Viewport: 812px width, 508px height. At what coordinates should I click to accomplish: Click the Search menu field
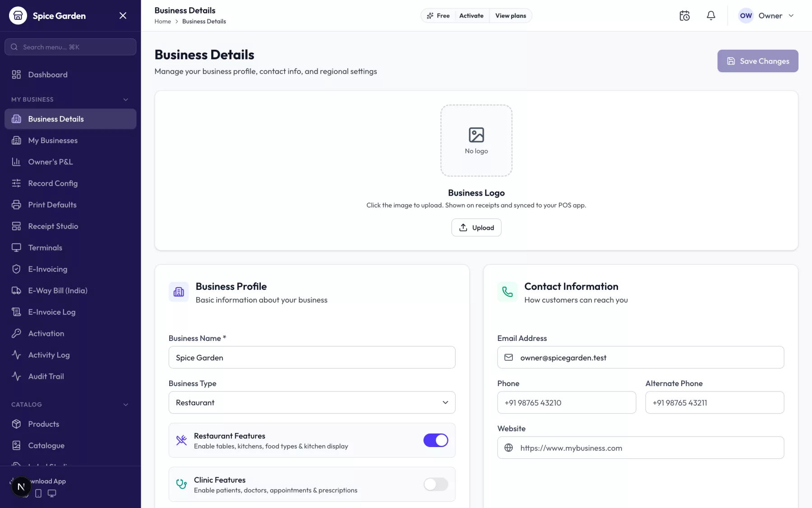pos(70,47)
